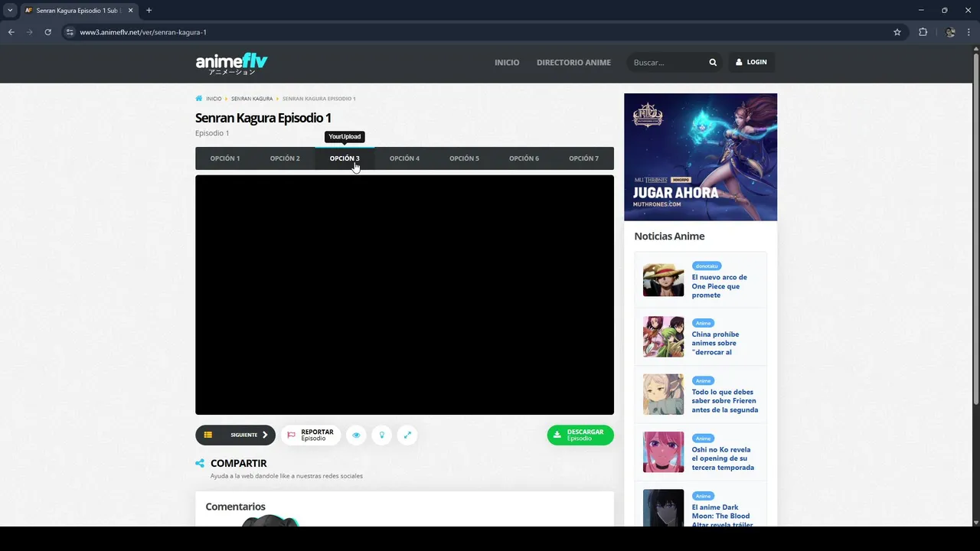Open 'El anime Dark Moon' headline
This screenshot has height=551, width=980.
[x=722, y=515]
